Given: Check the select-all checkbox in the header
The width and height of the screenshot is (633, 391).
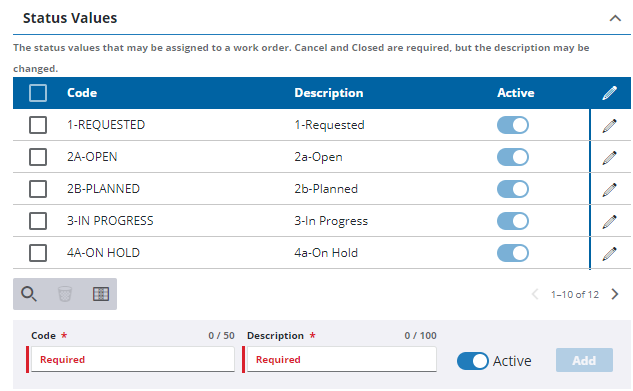Looking at the screenshot, I should point(38,93).
